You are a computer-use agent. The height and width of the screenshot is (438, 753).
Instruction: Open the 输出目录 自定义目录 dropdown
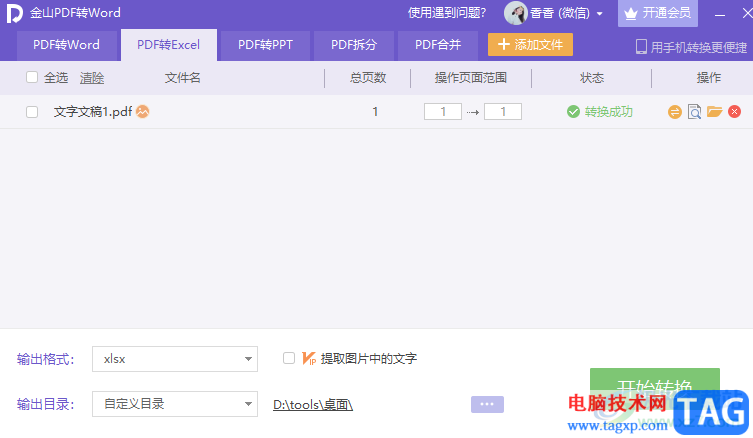point(175,404)
